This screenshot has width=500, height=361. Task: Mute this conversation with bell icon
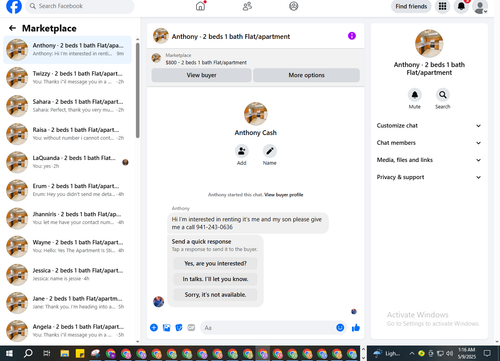tap(415, 95)
